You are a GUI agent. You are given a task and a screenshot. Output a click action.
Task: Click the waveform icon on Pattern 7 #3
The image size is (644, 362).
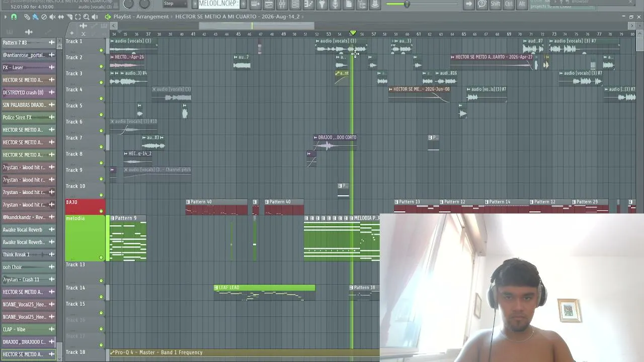click(51, 43)
